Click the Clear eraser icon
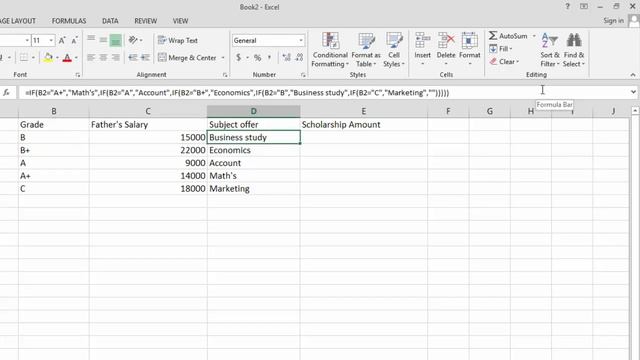This screenshot has height=360, width=640. point(493,62)
